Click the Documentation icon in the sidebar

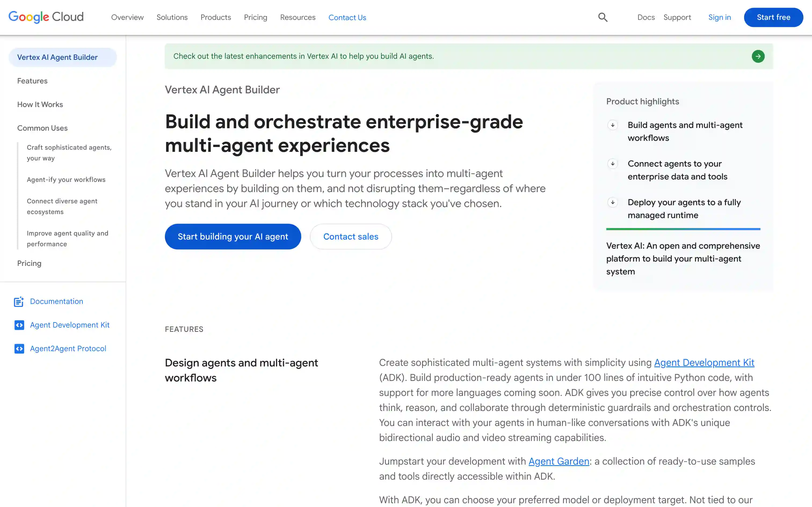coord(19,302)
